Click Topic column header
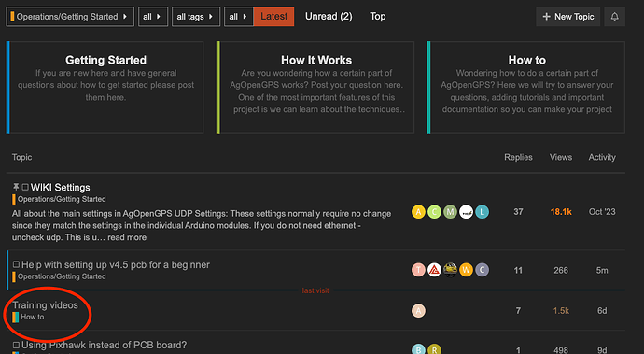This screenshot has height=354, width=644. 21,157
